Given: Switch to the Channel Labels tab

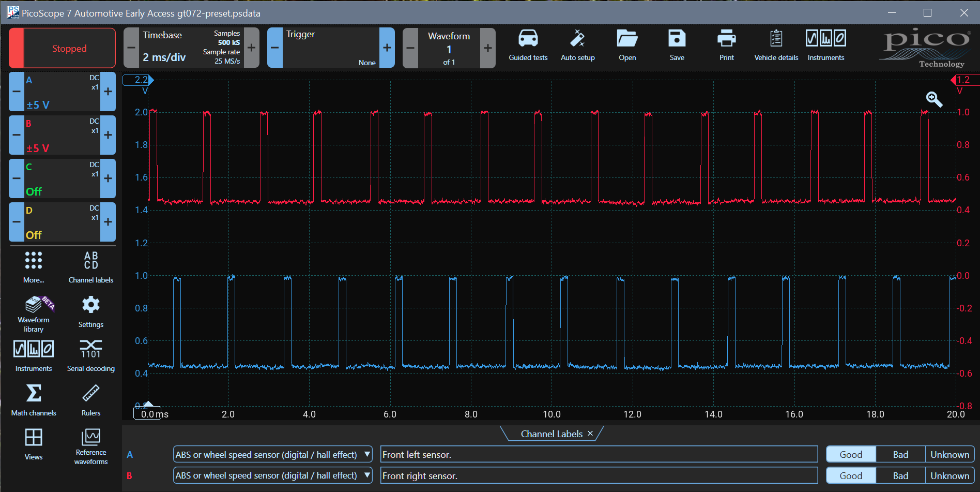Looking at the screenshot, I should click(550, 434).
